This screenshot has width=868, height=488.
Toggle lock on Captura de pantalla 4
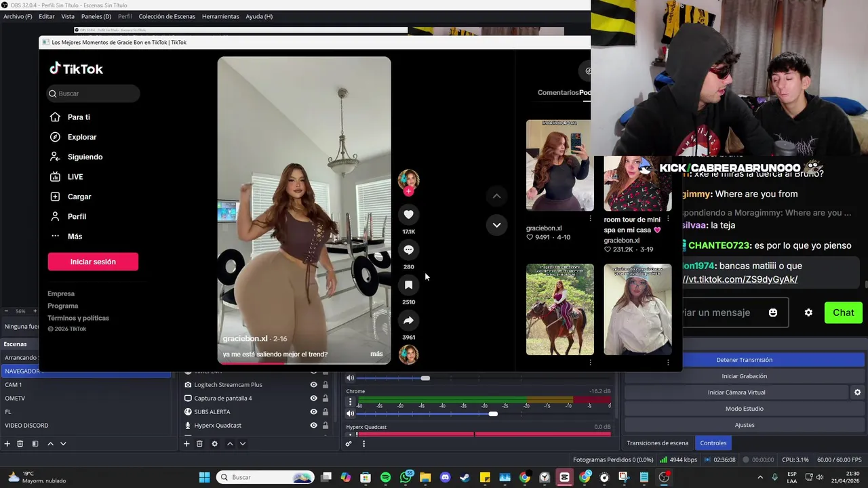[x=325, y=398]
